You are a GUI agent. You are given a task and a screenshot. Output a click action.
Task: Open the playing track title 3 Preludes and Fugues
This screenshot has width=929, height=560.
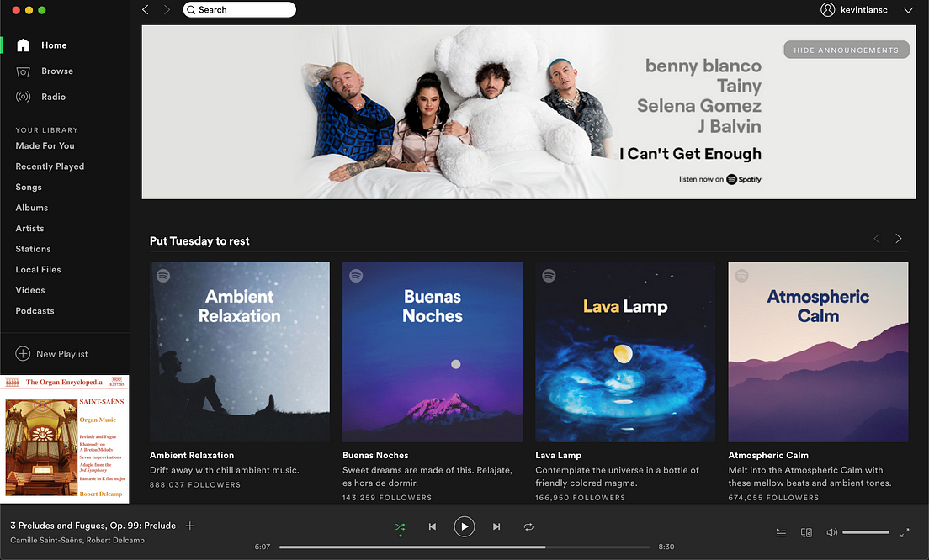pyautogui.click(x=93, y=526)
